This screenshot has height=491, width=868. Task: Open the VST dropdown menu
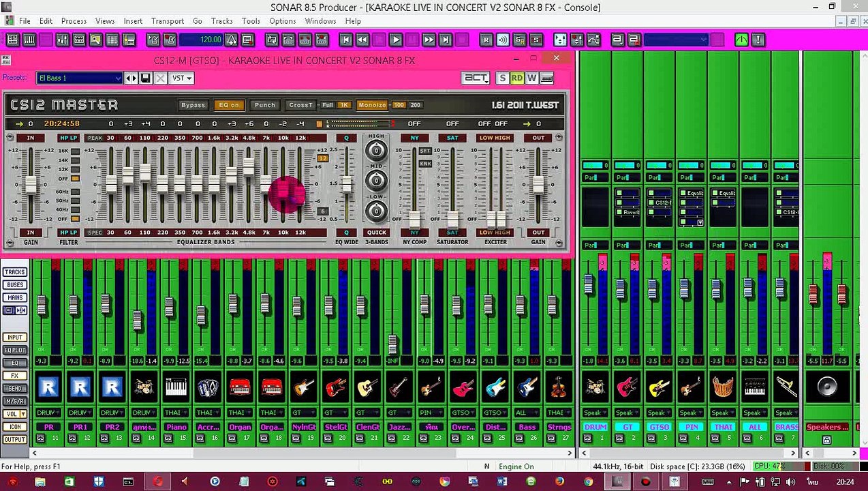click(x=182, y=78)
